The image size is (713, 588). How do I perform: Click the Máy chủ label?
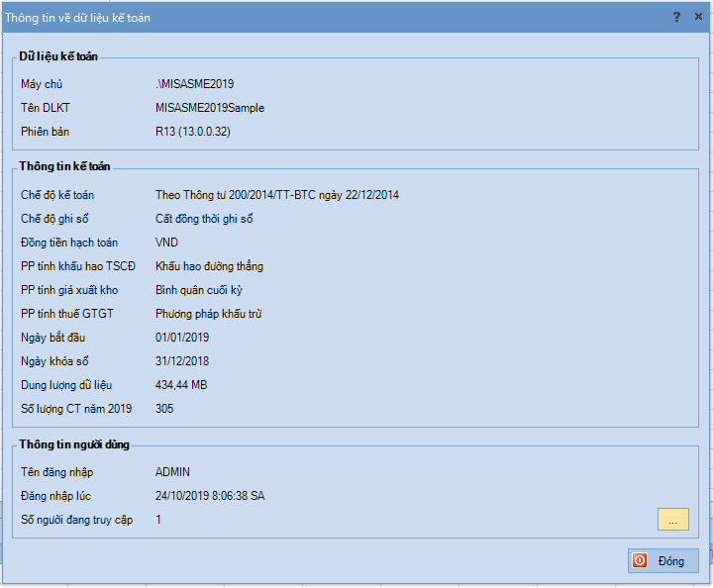click(x=42, y=84)
